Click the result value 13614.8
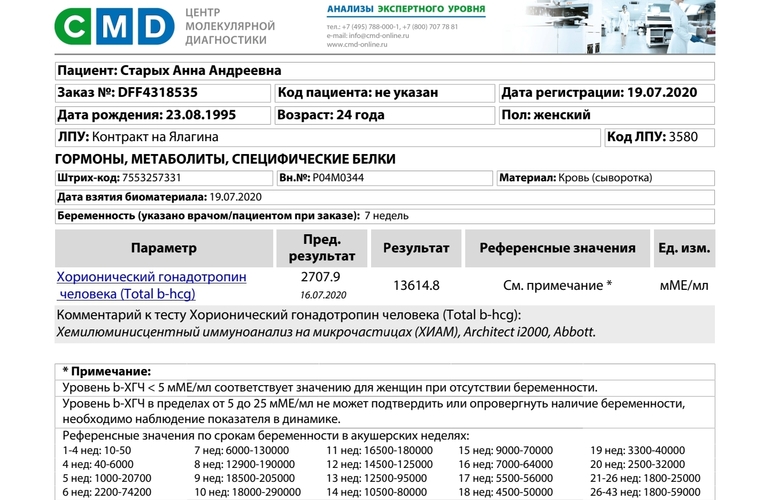Screen dimensions: 770x500 (x=416, y=285)
